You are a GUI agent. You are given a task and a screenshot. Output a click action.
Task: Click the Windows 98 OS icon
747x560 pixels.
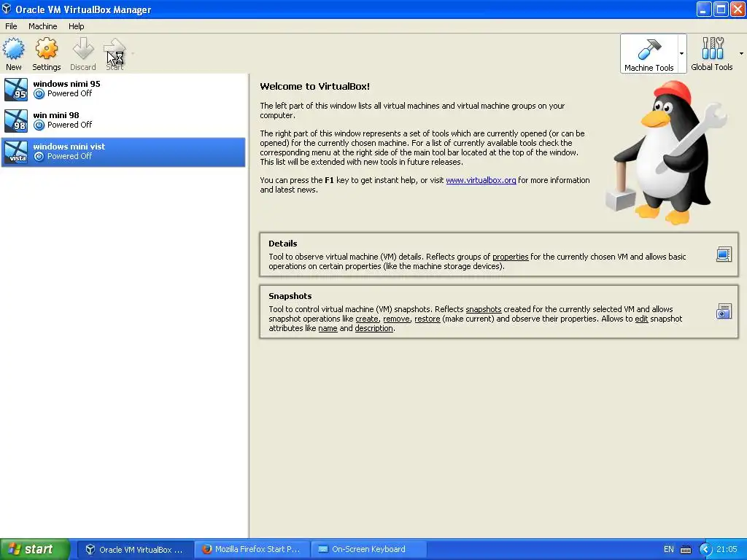[x=16, y=121]
